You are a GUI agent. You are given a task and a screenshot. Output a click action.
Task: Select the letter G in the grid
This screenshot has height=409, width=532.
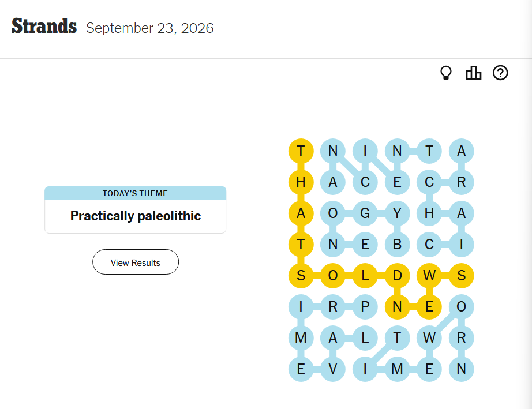[365, 213]
